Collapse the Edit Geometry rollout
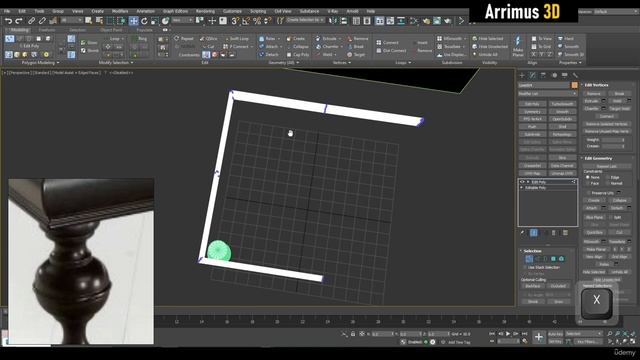This screenshot has height=360, width=640. pyautogui.click(x=598, y=158)
